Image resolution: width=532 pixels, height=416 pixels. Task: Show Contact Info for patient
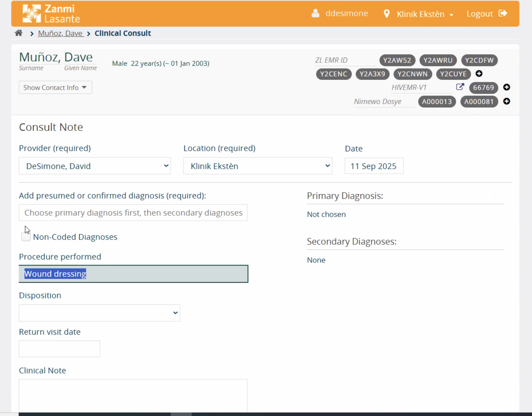55,88
